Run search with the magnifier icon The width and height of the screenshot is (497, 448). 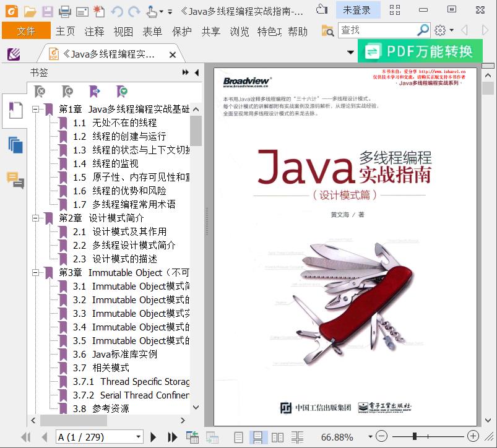423,30
